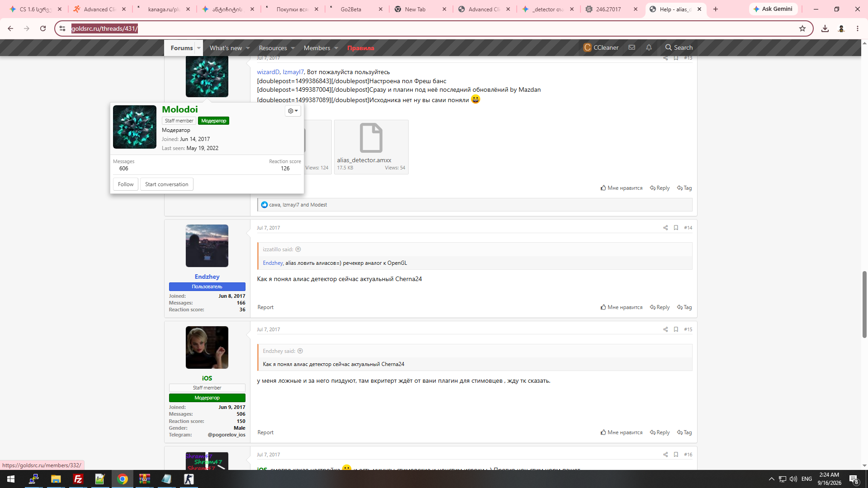Click the Follow button in Molodoi card
The height and width of the screenshot is (488, 868).
coord(126,184)
